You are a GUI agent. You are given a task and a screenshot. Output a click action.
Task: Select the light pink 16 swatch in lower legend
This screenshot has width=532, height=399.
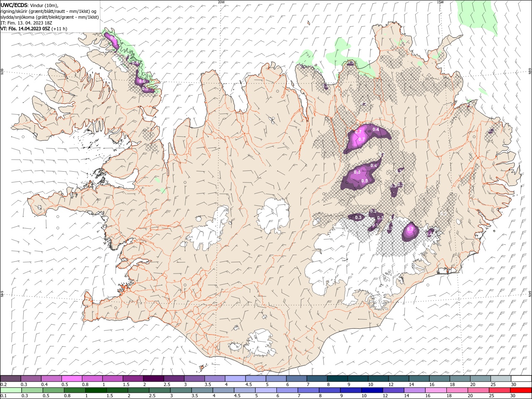436,390
